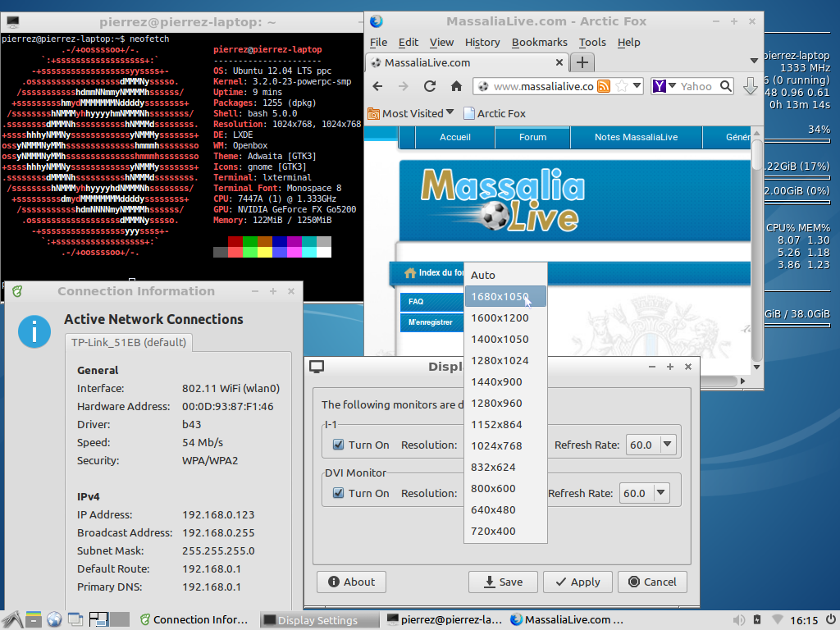Open the Forum tab on MassaliaLive
The height and width of the screenshot is (630, 840).
click(x=532, y=137)
